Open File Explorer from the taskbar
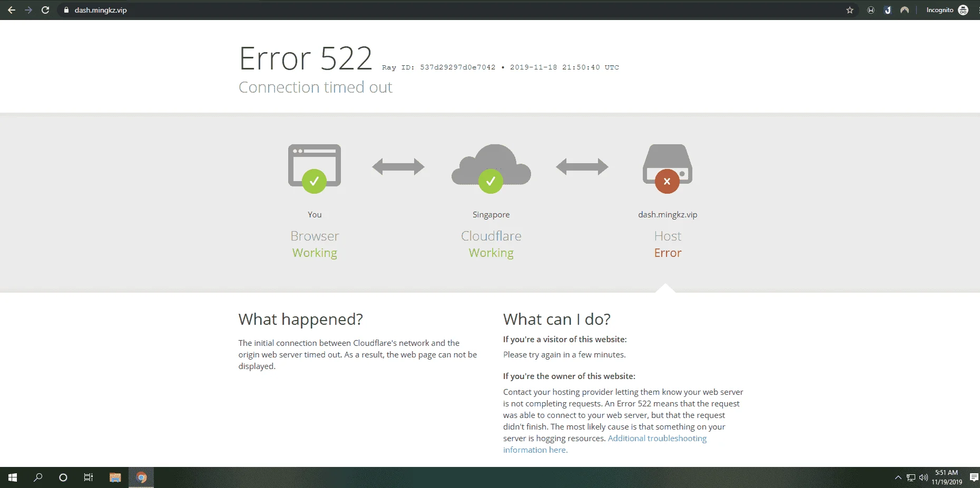The height and width of the screenshot is (488, 980). click(x=115, y=477)
